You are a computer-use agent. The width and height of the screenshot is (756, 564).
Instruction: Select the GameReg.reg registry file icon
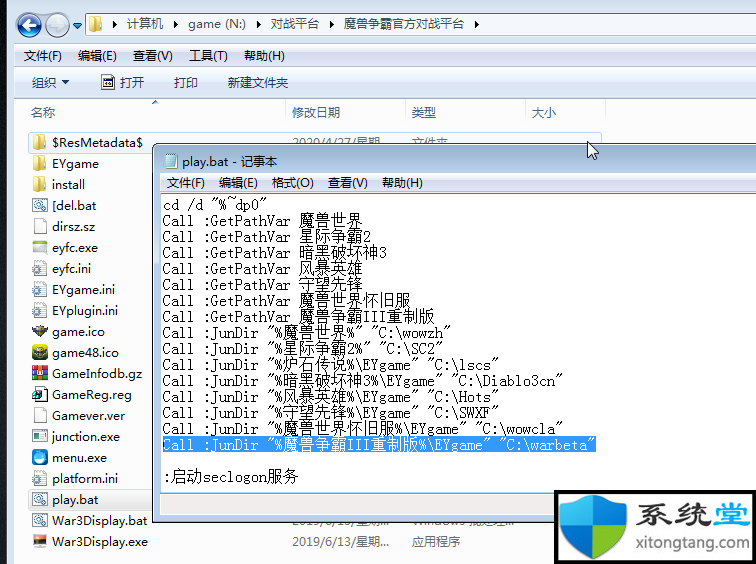pos(40,394)
